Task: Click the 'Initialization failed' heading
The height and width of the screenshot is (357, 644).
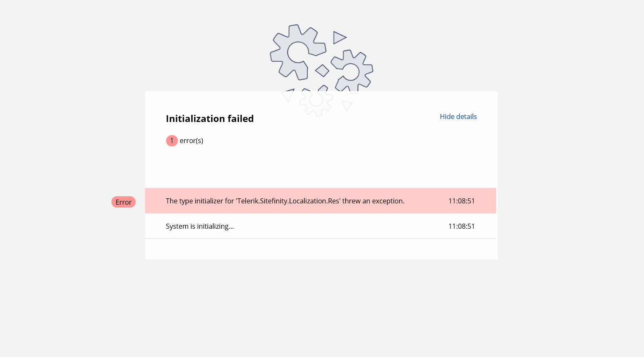Action: (209, 119)
